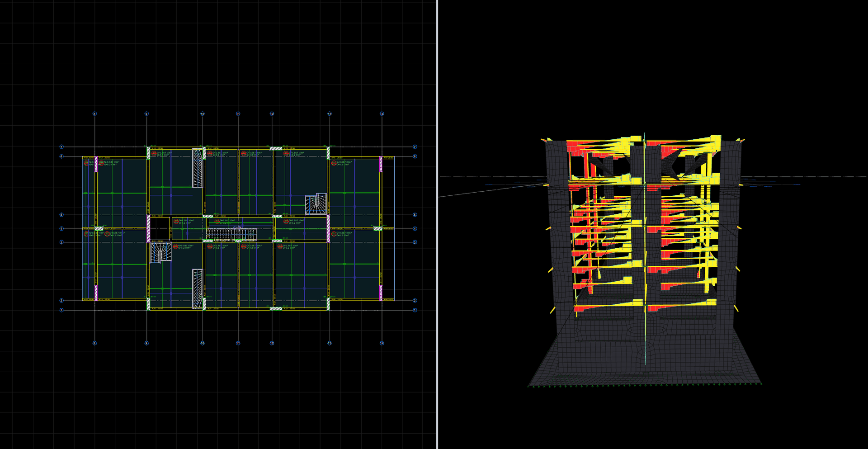
Task: Select axis 4 bubble right of plan
Action: (x=415, y=229)
